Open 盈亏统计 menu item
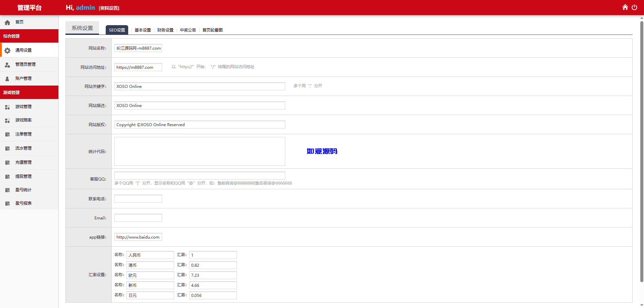The width and height of the screenshot is (644, 308). [x=29, y=190]
